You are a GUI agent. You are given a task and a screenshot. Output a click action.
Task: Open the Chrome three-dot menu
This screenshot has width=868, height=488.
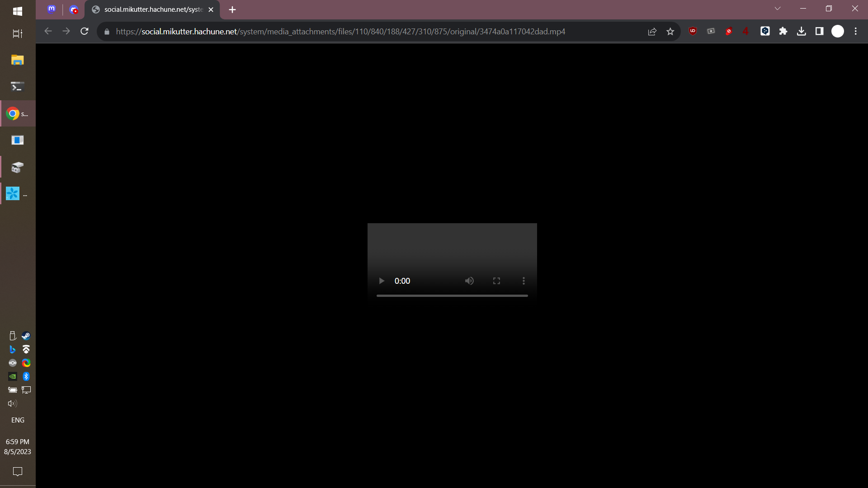pos(855,31)
